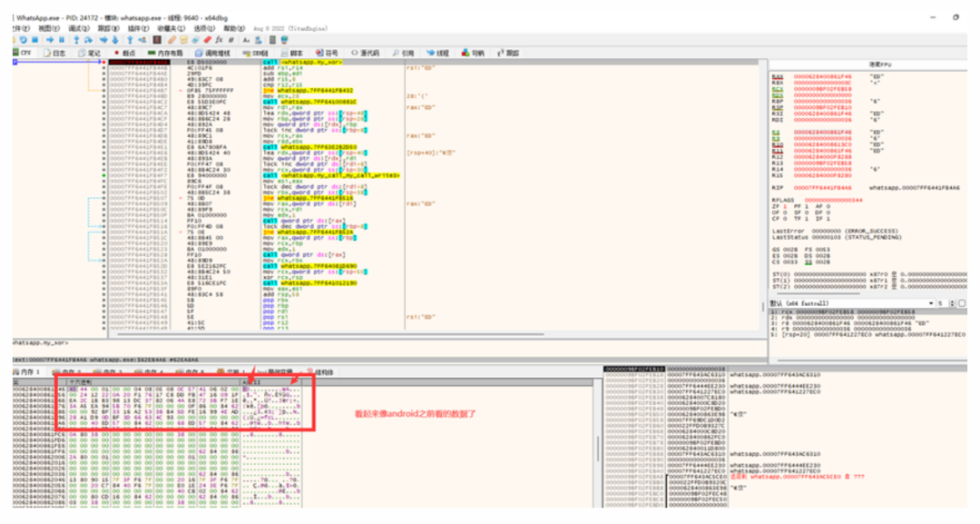Viewport: 980px width, 524px height.
Task: Click the Restart debugging icon
Action: tap(22, 39)
